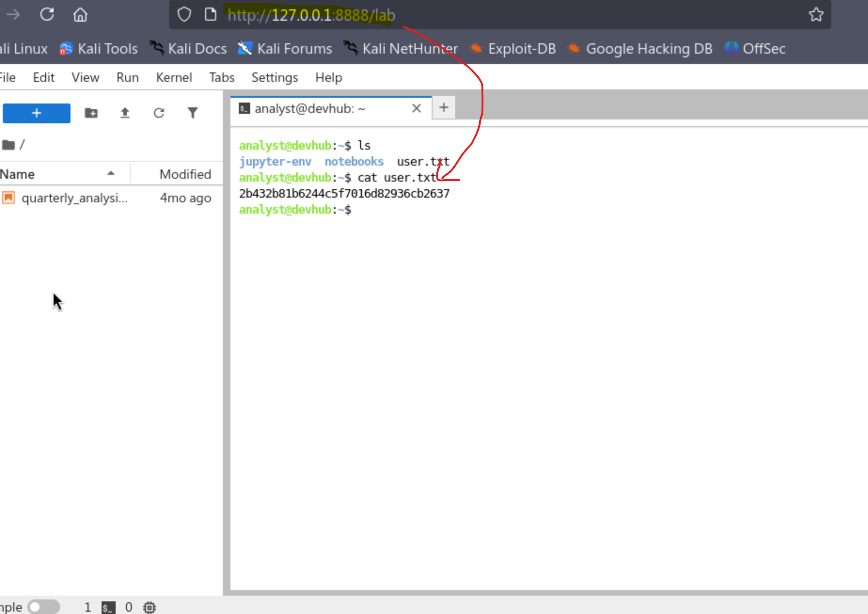Image resolution: width=868 pixels, height=614 pixels.
Task: Click the last terminal prompt line
Action: [x=295, y=209]
